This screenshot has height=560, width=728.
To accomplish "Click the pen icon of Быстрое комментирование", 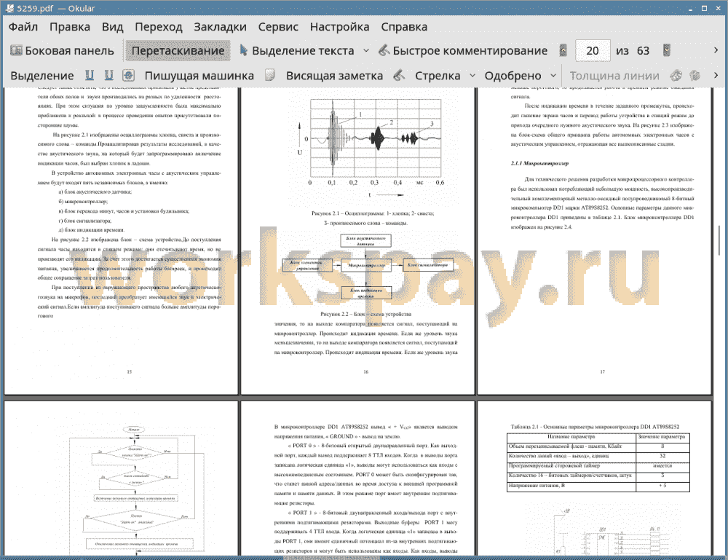I will point(384,50).
